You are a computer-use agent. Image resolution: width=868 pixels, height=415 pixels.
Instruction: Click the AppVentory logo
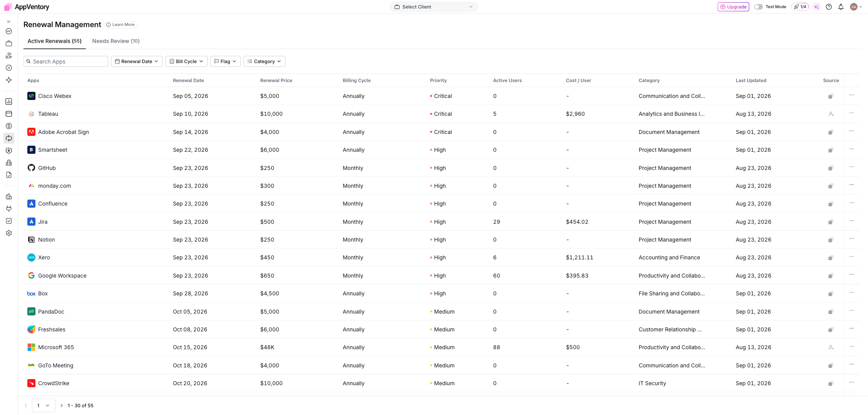pyautogui.click(x=26, y=7)
